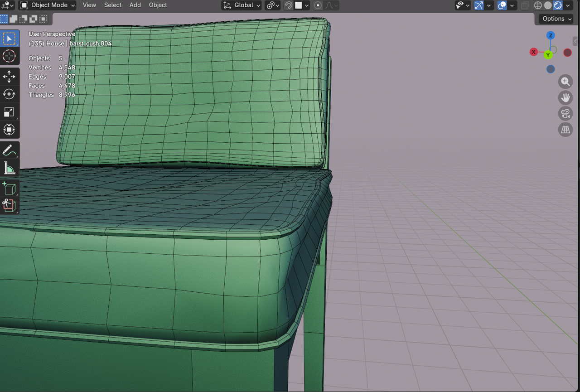Screen dimensions: 580x392
Task: Click the User Perspective label
Action: [52, 34]
